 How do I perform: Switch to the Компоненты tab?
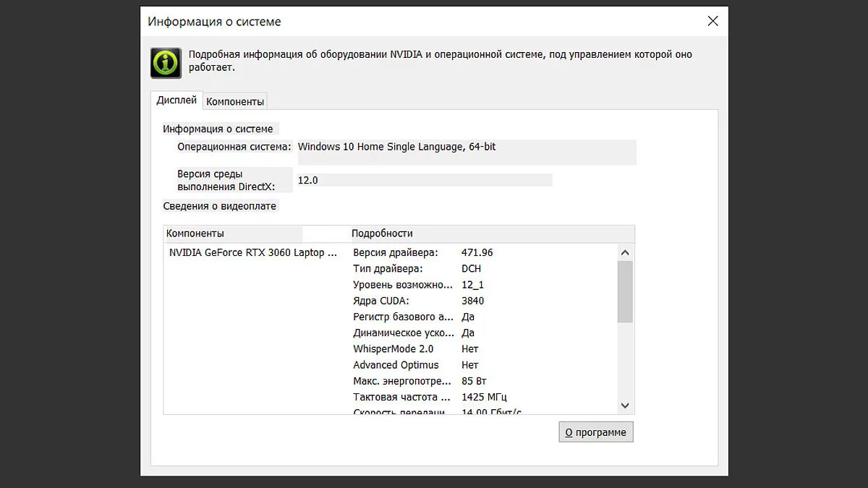[235, 102]
